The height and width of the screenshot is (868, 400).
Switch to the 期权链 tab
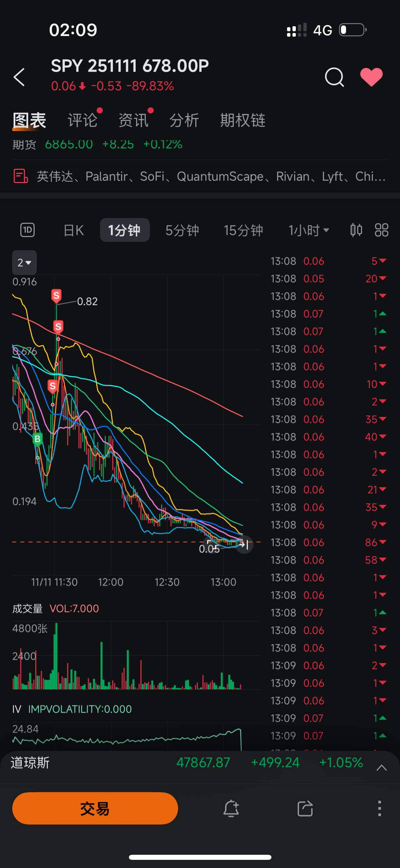[x=243, y=120]
